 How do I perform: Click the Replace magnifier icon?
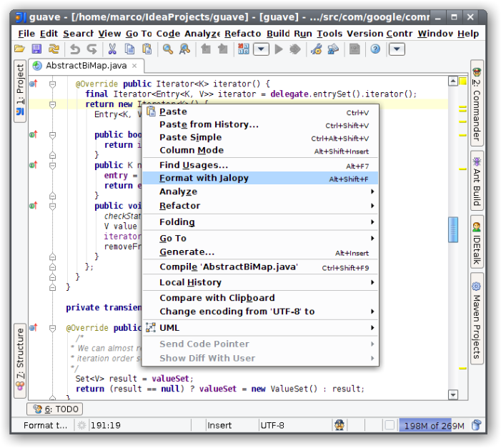(184, 49)
